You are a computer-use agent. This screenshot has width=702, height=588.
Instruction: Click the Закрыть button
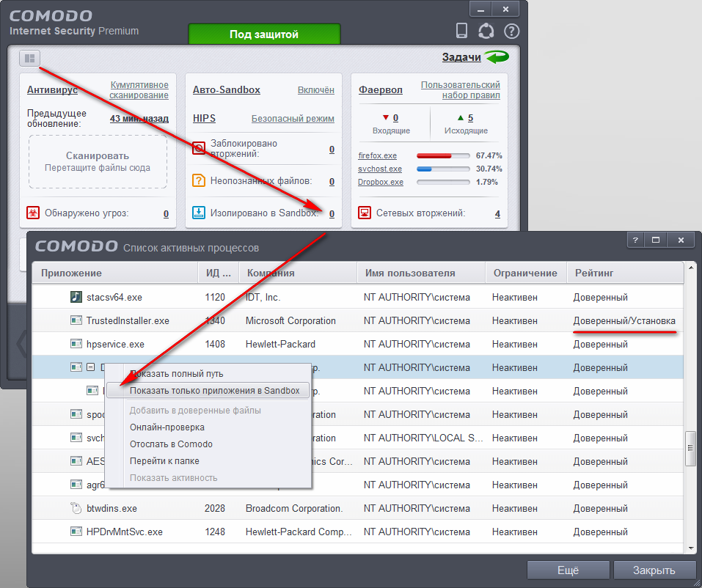(x=654, y=570)
